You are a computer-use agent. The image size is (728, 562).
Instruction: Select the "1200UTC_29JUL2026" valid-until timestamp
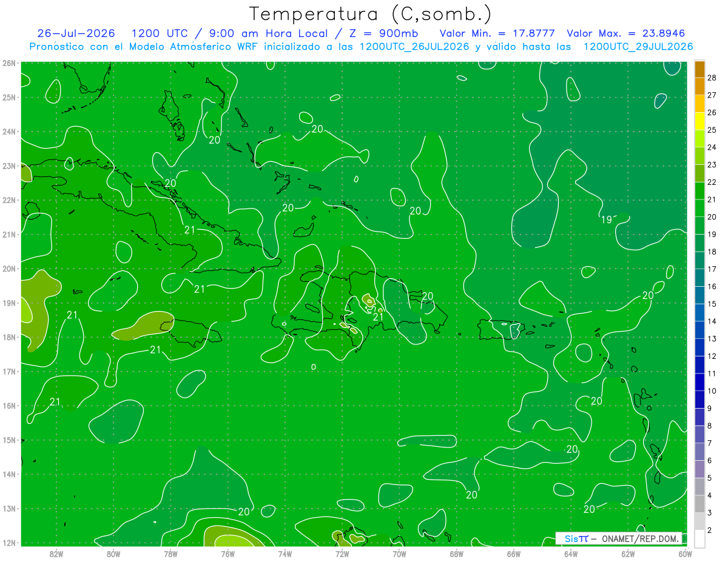click(x=638, y=47)
